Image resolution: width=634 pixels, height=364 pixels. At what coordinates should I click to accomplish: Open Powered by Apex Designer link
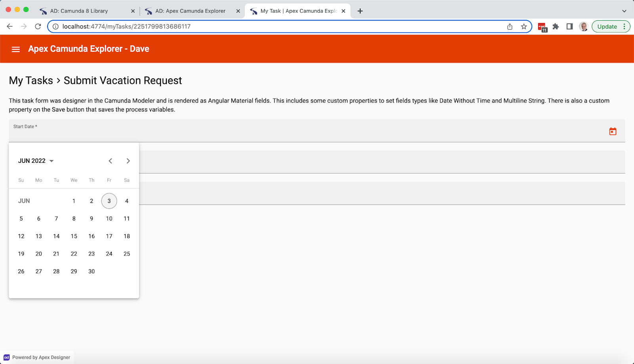click(37, 357)
